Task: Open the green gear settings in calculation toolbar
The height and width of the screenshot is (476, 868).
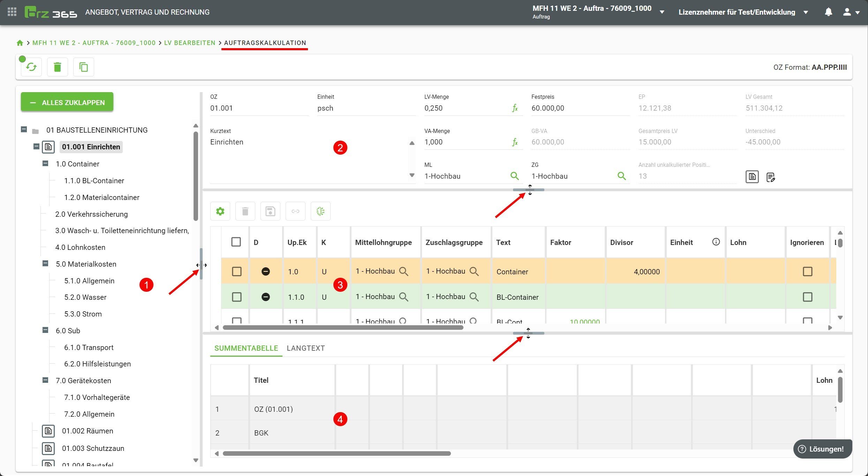Action: pyautogui.click(x=220, y=211)
